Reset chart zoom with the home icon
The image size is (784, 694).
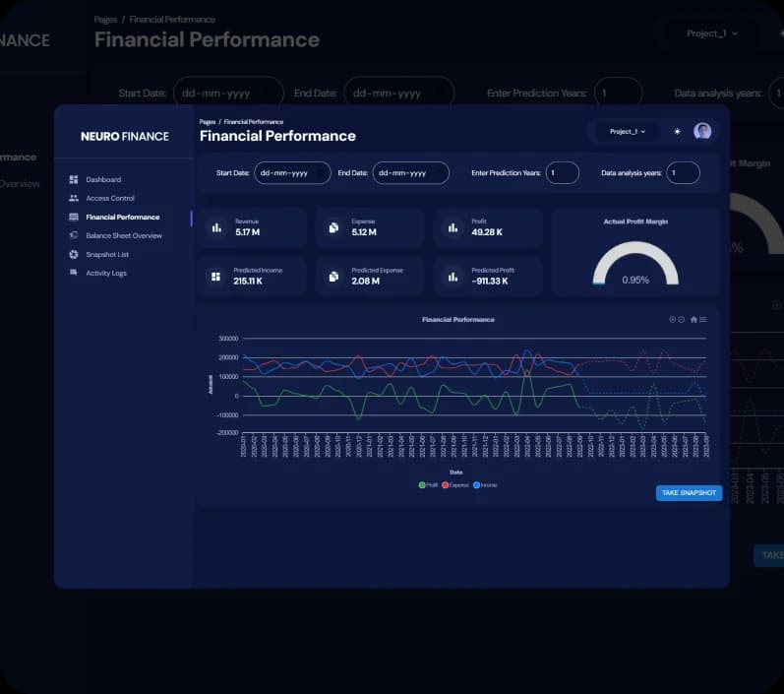694,319
